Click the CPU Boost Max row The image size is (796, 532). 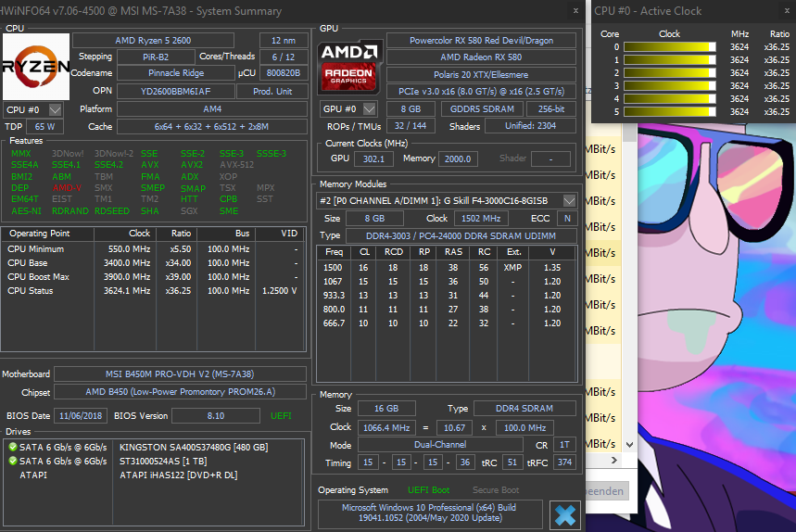[153, 277]
